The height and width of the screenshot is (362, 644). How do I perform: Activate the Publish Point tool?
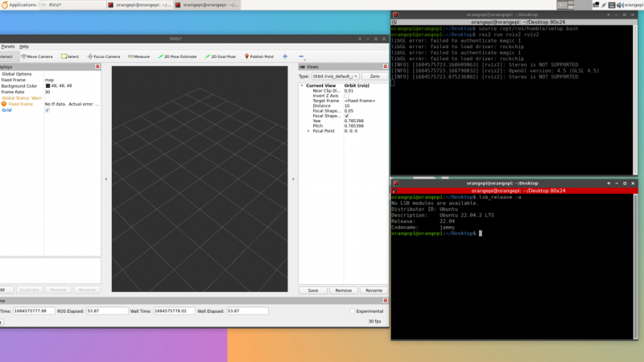(x=259, y=56)
